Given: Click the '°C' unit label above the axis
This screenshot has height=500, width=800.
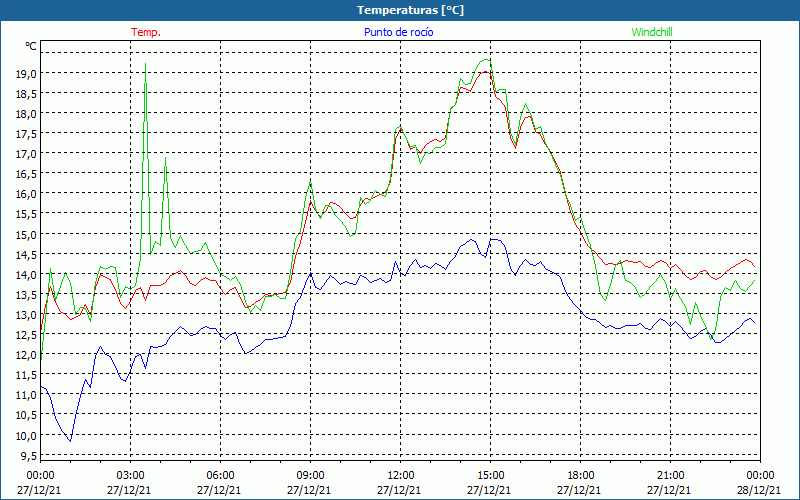Looking at the screenshot, I should pos(31,46).
